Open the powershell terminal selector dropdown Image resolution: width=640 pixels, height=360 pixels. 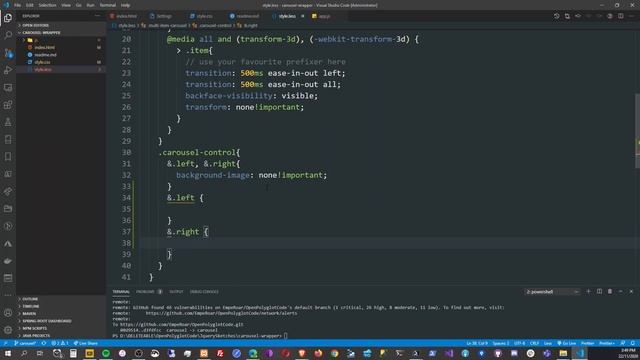point(552,291)
